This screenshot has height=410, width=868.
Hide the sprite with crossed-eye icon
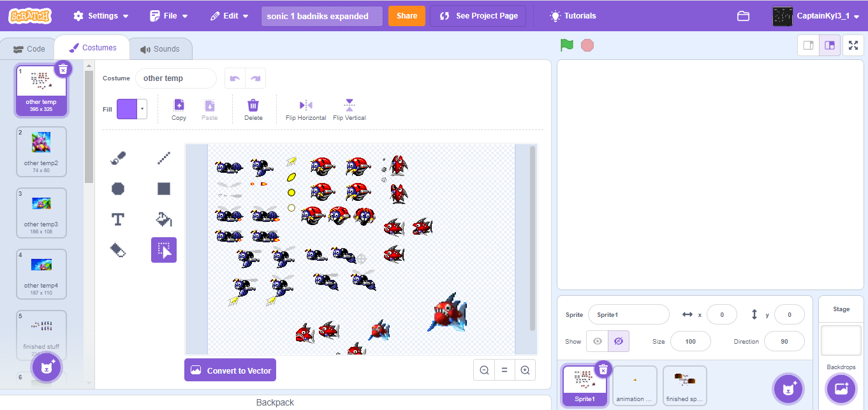[x=619, y=341]
